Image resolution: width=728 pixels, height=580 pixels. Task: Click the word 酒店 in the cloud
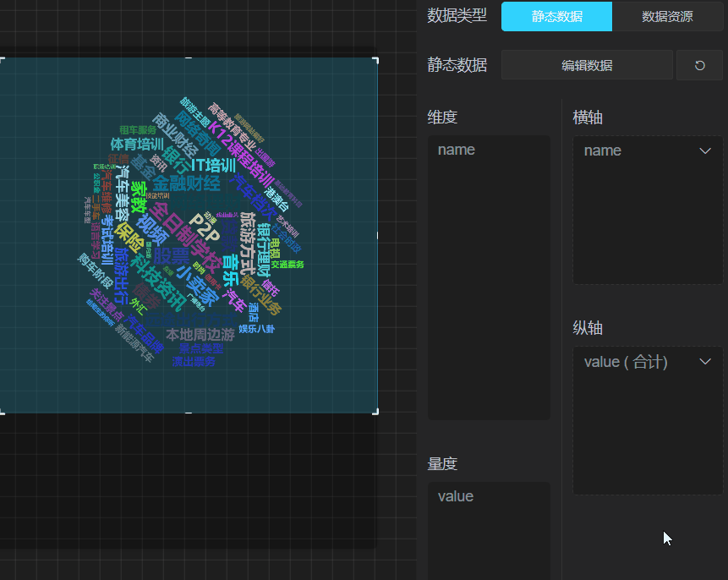click(253, 313)
